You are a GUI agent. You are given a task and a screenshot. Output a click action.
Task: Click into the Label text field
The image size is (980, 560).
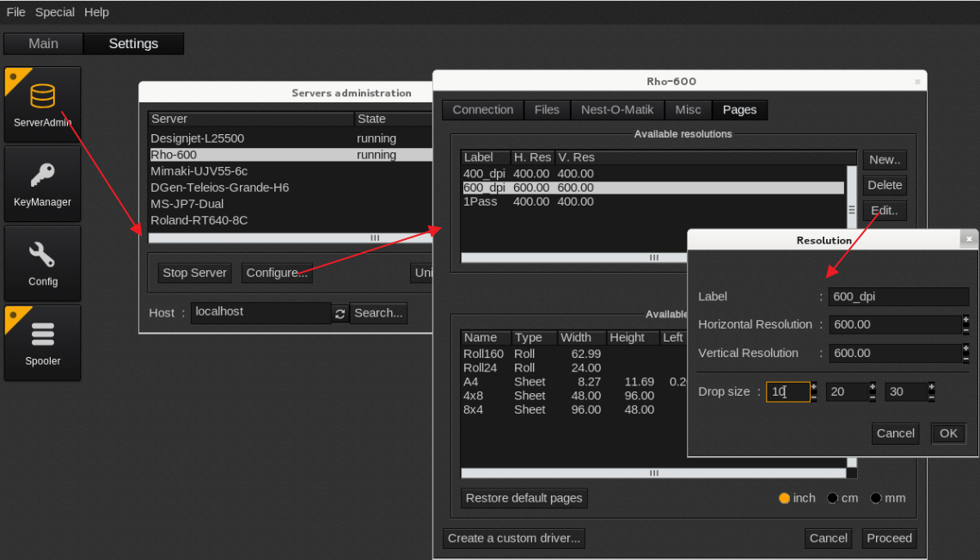tap(898, 297)
